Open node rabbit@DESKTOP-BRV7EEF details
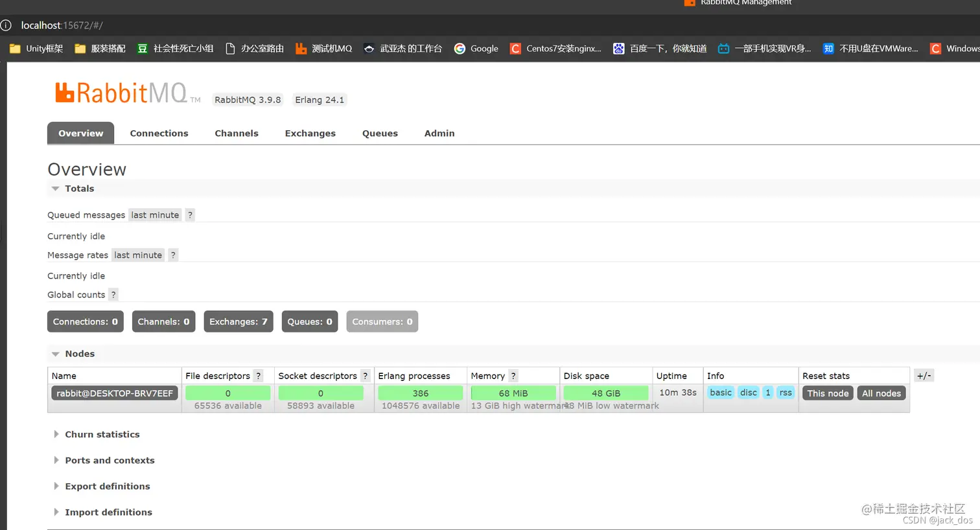This screenshot has width=980, height=530. [x=115, y=393]
